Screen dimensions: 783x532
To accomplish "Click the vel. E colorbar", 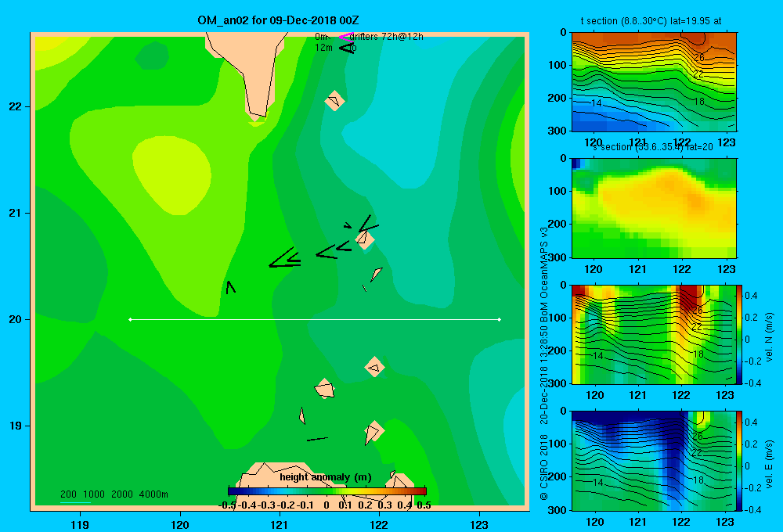I will click(739, 461).
